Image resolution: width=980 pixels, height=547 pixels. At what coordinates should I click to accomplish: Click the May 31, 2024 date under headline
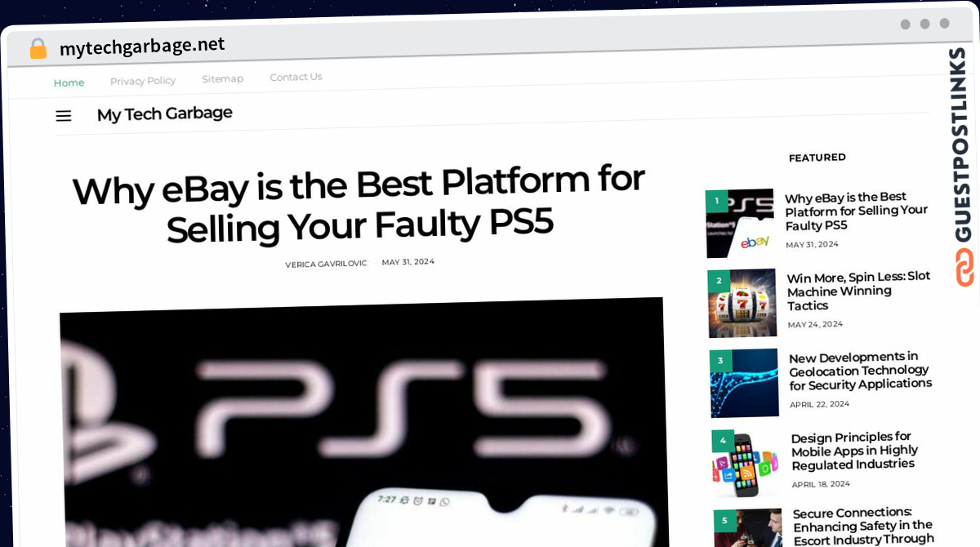click(x=408, y=262)
